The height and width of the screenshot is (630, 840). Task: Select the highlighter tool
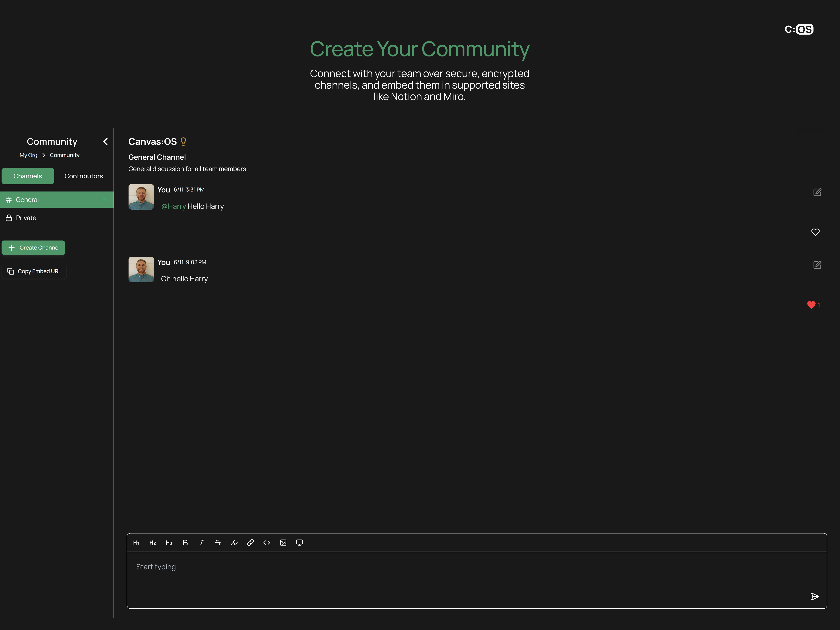point(234,543)
